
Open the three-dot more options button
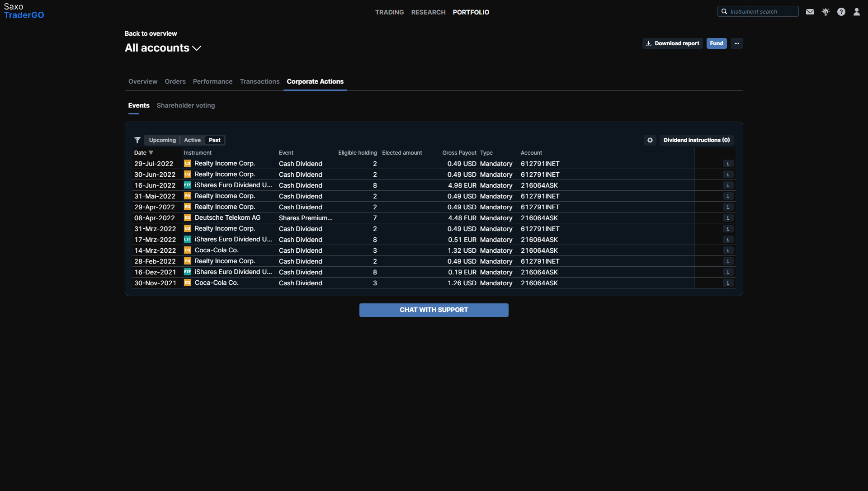click(x=737, y=43)
